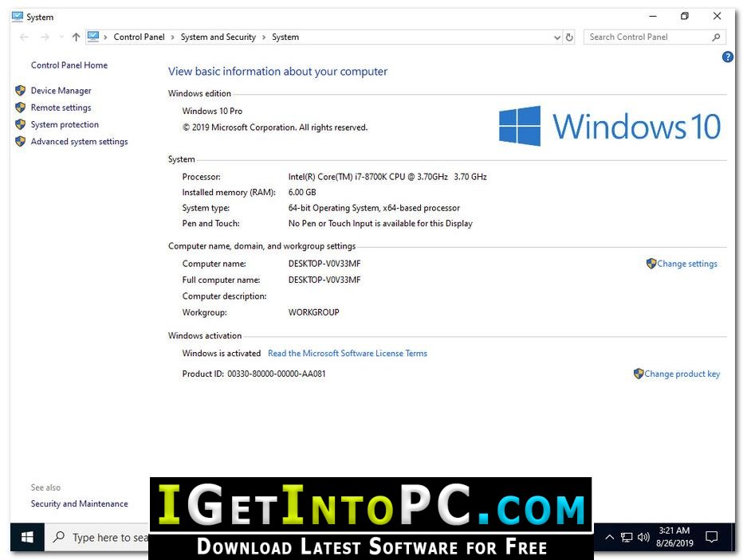Image resolution: width=743 pixels, height=560 pixels.
Task: Expand the chevron after System and Security
Action: pyautogui.click(x=264, y=37)
